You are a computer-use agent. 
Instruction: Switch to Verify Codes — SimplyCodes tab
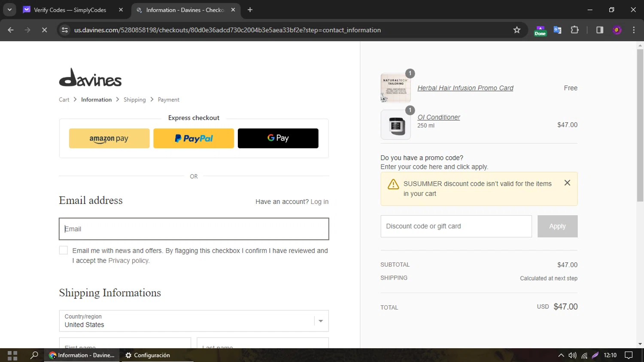(70, 10)
